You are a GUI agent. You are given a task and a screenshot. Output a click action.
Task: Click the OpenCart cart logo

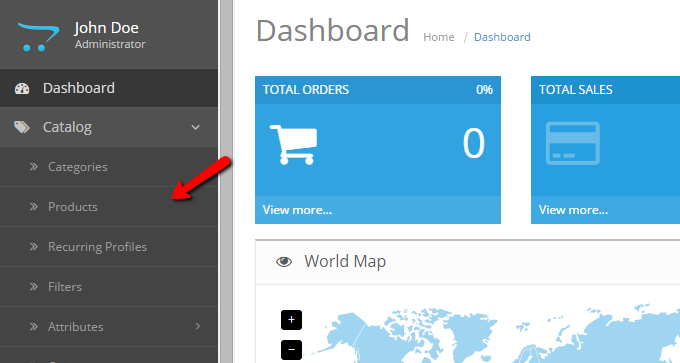click(x=38, y=36)
